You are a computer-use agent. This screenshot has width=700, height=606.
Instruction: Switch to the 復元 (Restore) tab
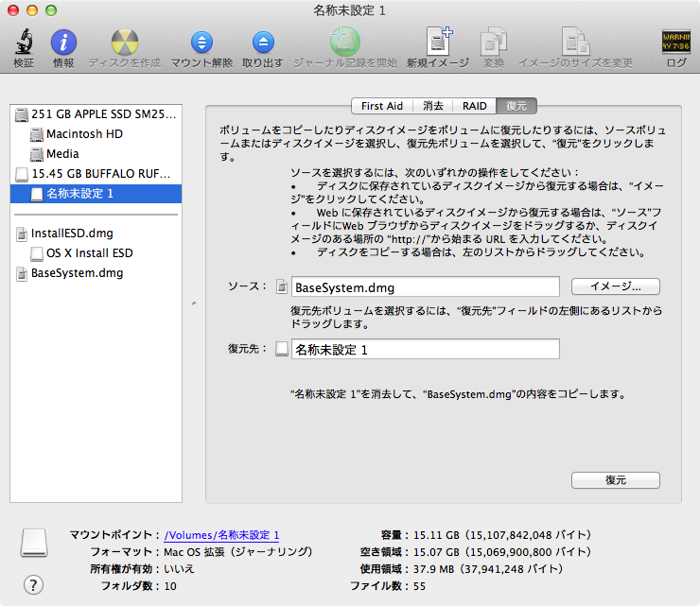[x=516, y=106]
